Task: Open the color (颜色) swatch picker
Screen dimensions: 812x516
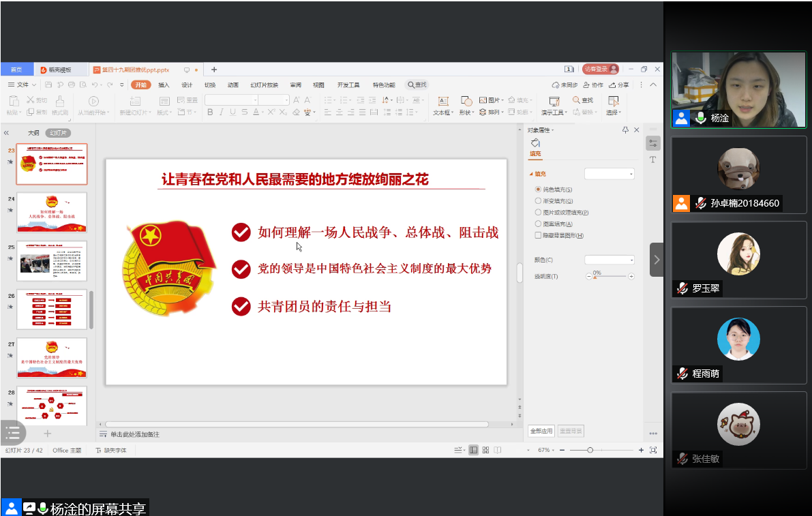Action: coord(609,260)
